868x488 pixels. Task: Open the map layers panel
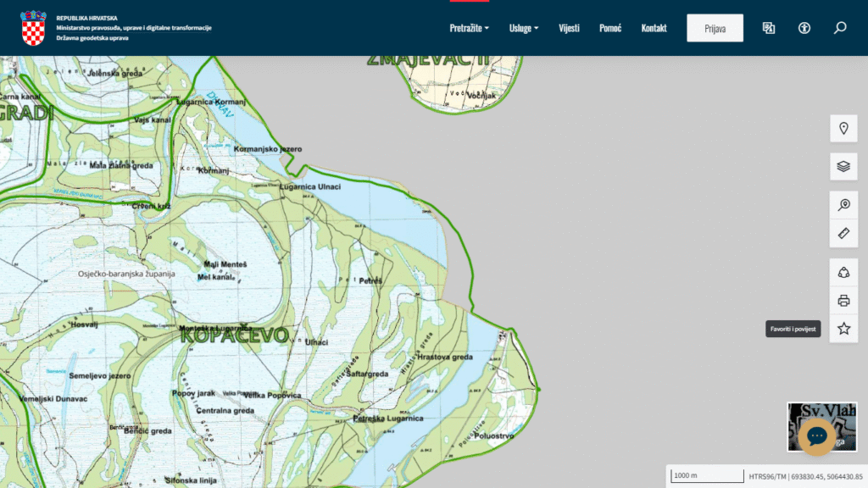tap(843, 166)
